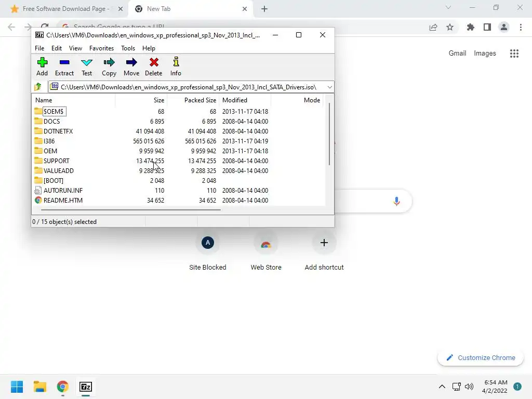Click the Mode column header
The width and height of the screenshot is (532, 399).
coord(297,100)
